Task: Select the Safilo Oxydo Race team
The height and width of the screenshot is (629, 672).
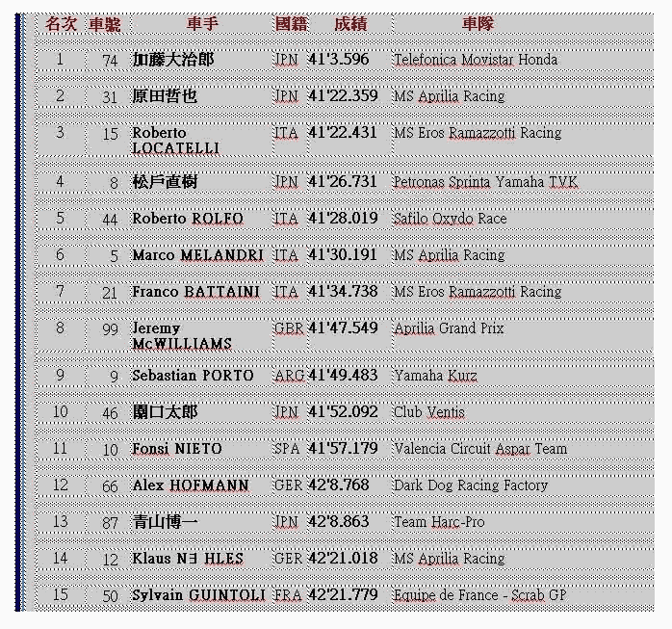Action: pyautogui.click(x=449, y=219)
